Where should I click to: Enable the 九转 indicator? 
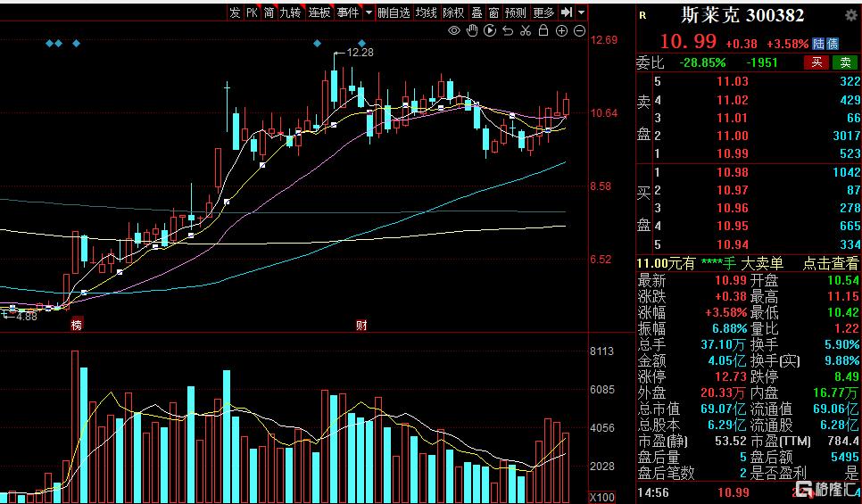tap(290, 12)
